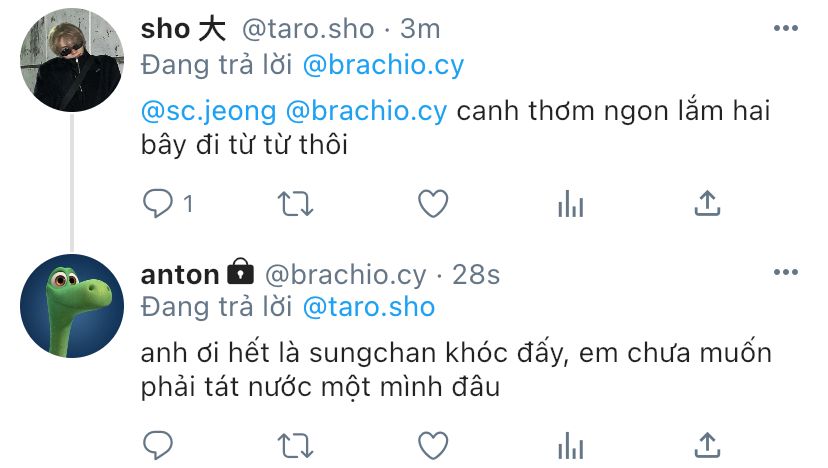Open the more options menu on anton's tweet

click(785, 272)
